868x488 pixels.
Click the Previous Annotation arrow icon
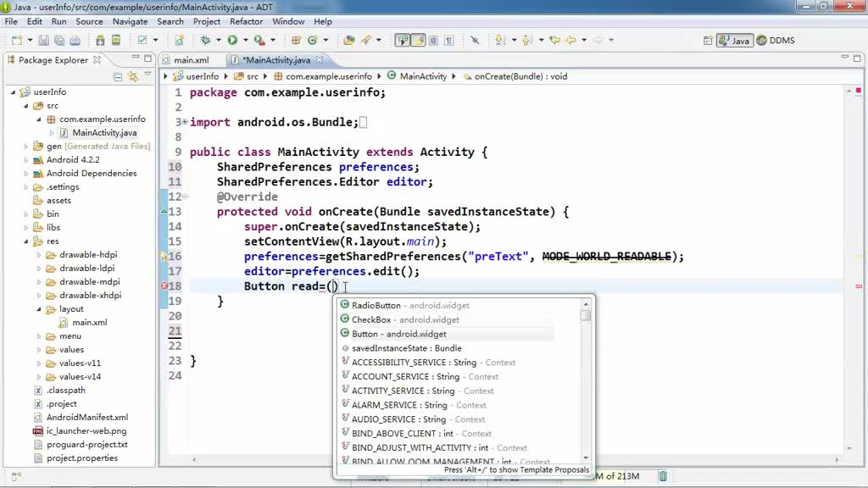526,41
